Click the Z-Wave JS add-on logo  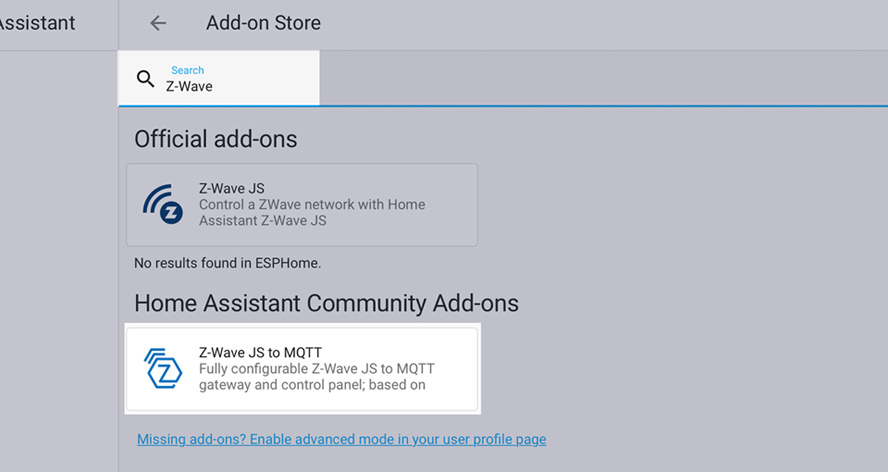163,205
